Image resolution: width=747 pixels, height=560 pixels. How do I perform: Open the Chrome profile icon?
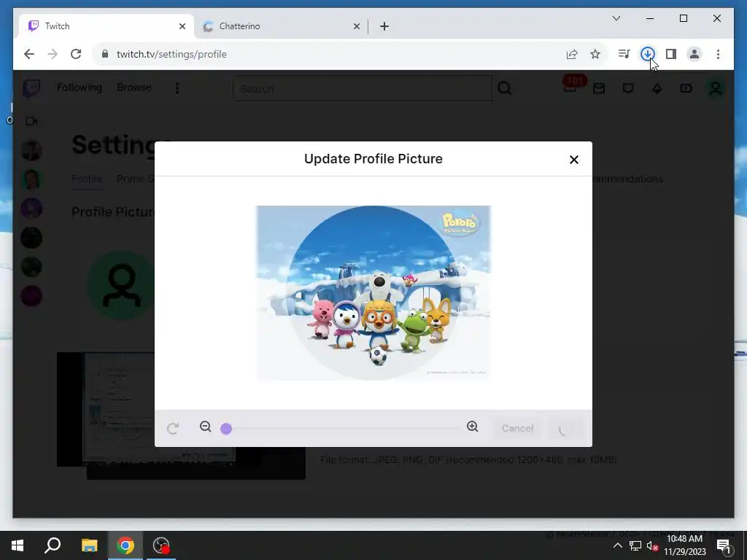[694, 54]
